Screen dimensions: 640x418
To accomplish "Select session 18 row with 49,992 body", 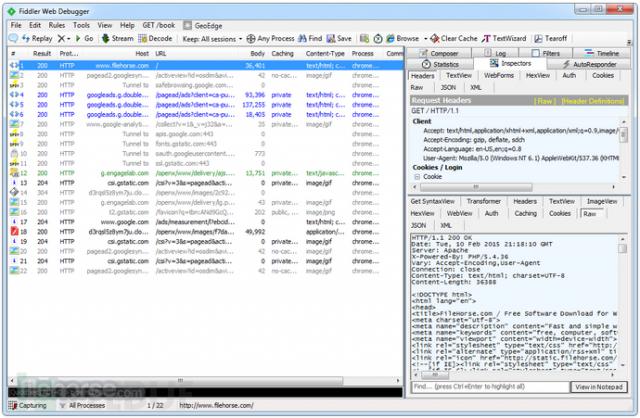I will click(x=206, y=232).
